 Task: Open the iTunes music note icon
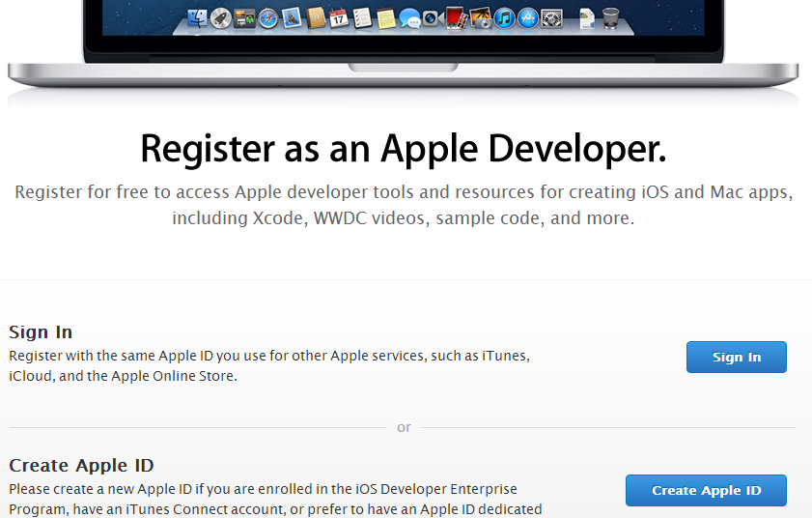tap(504, 19)
